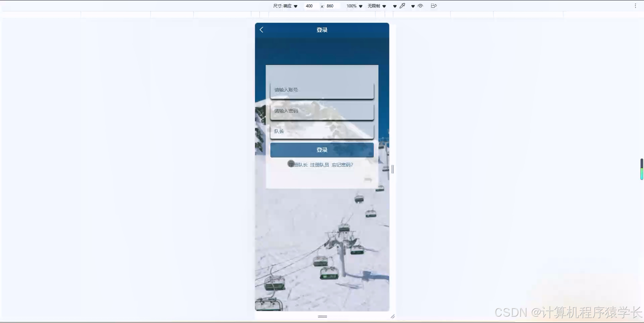Open dropdown arrow left of eye icon
The width and height of the screenshot is (644, 323).
click(413, 6)
